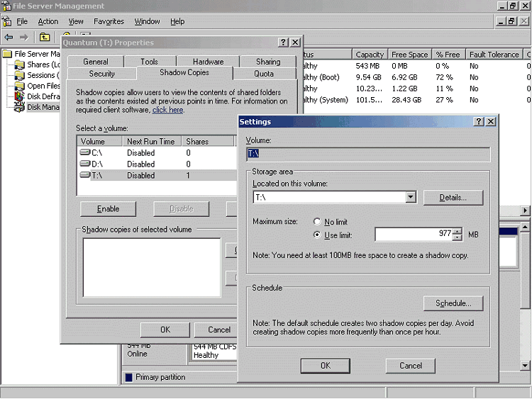Select the No limit radio button
532x399 pixels.
click(x=317, y=222)
